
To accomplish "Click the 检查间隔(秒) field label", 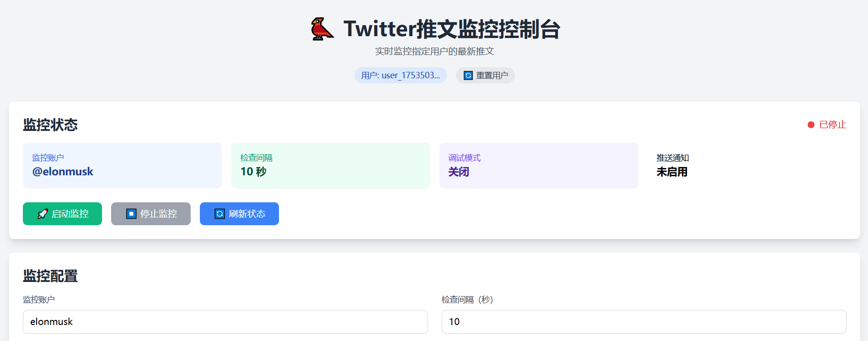I will [467, 300].
